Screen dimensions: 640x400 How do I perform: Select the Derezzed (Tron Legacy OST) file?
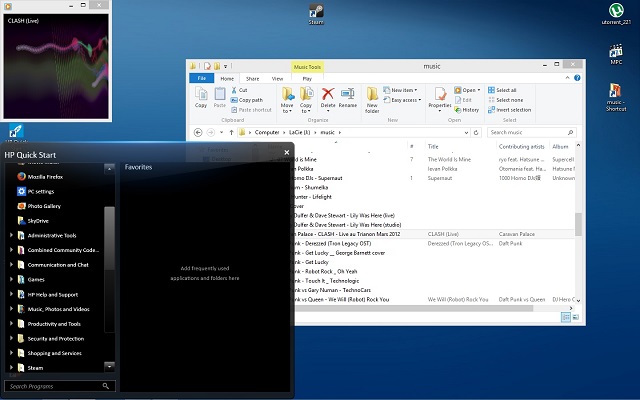[x=435, y=243]
